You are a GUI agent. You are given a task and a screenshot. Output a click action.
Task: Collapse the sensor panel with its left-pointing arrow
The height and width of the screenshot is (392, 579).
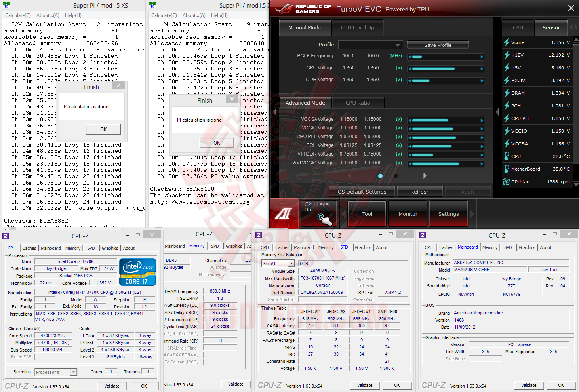tap(497, 112)
